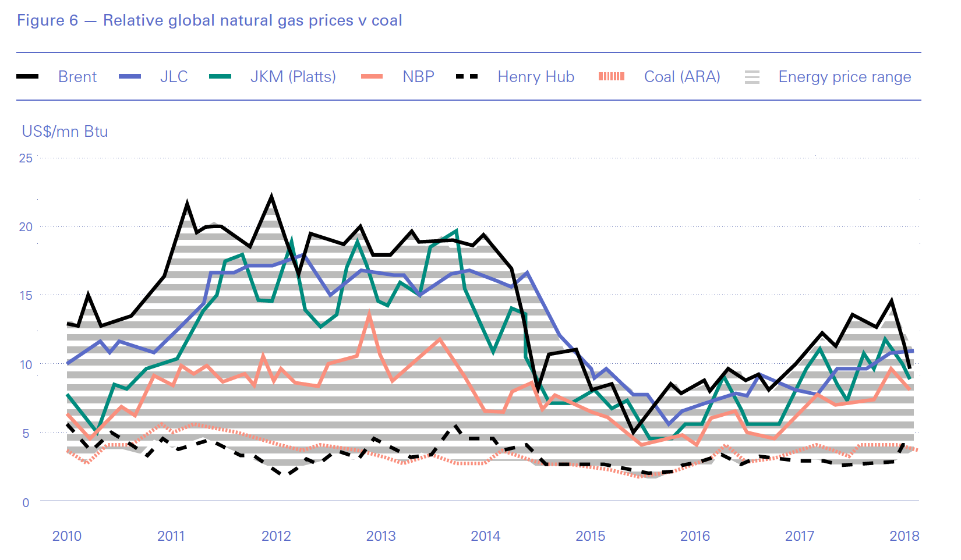
Task: Click the grey Energy price range marker
Action: pos(752,77)
